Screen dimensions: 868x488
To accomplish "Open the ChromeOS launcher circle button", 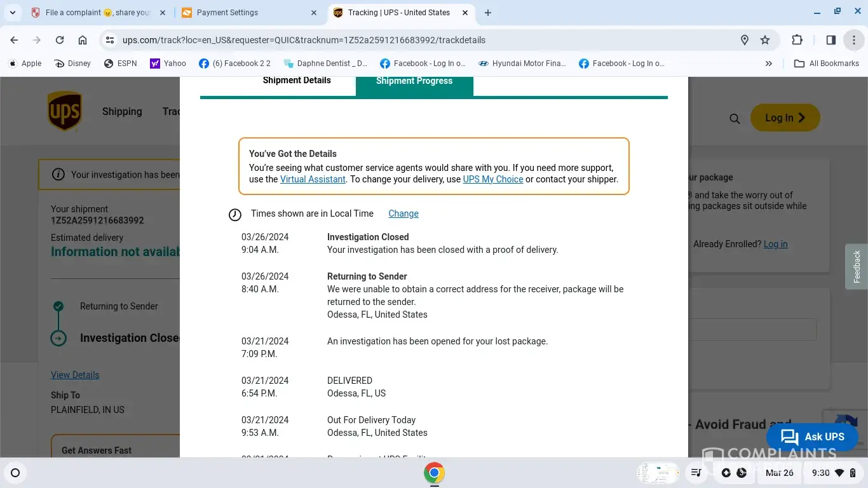I will (15, 473).
